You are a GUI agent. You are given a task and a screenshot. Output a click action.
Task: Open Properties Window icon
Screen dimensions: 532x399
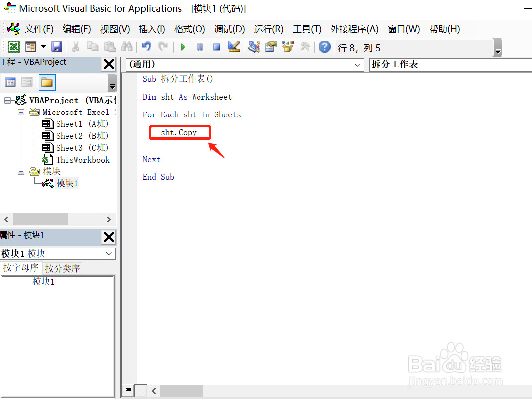[271, 47]
